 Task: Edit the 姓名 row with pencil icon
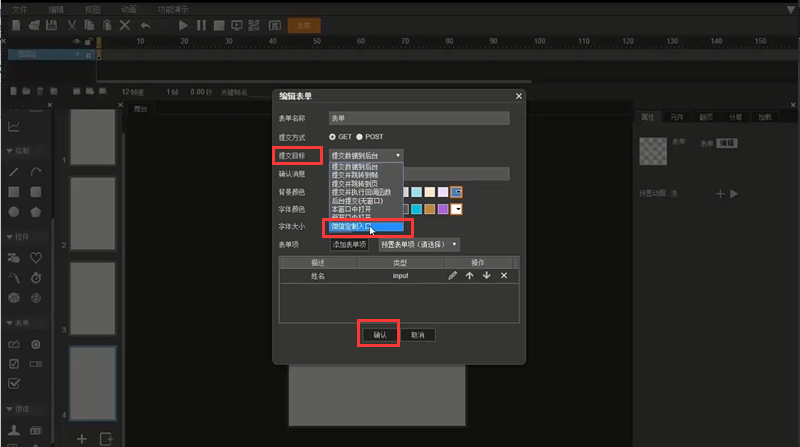coord(453,276)
